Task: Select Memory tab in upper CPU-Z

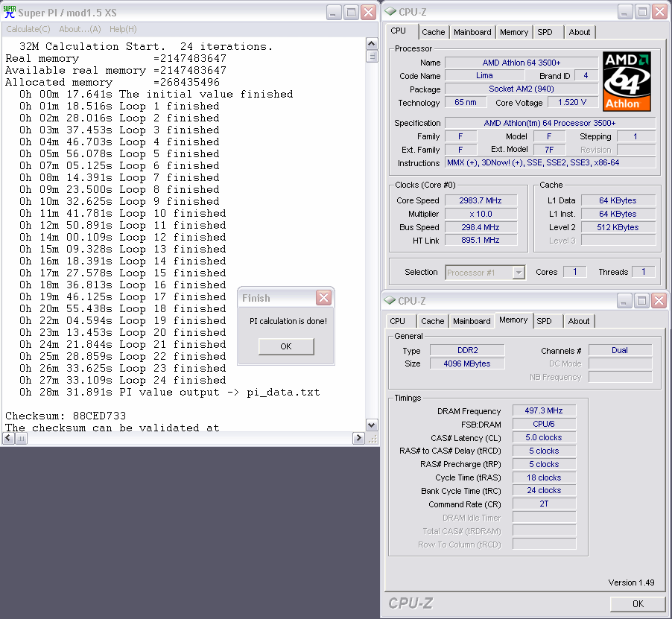Action: [x=514, y=32]
